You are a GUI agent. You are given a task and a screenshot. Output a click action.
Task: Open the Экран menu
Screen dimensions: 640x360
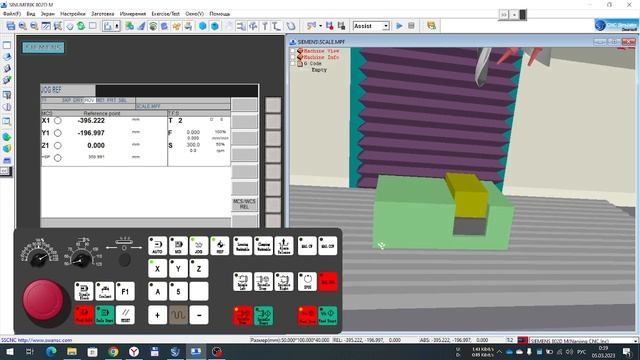click(47, 13)
